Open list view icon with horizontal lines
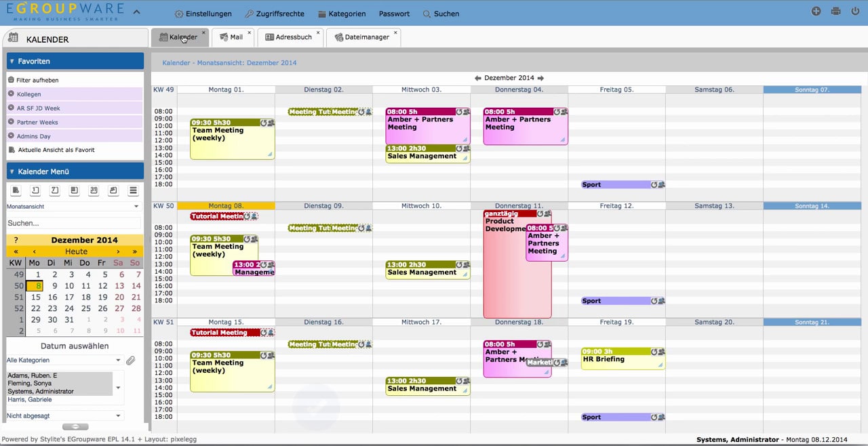Image resolution: width=868 pixels, height=446 pixels. [134, 190]
